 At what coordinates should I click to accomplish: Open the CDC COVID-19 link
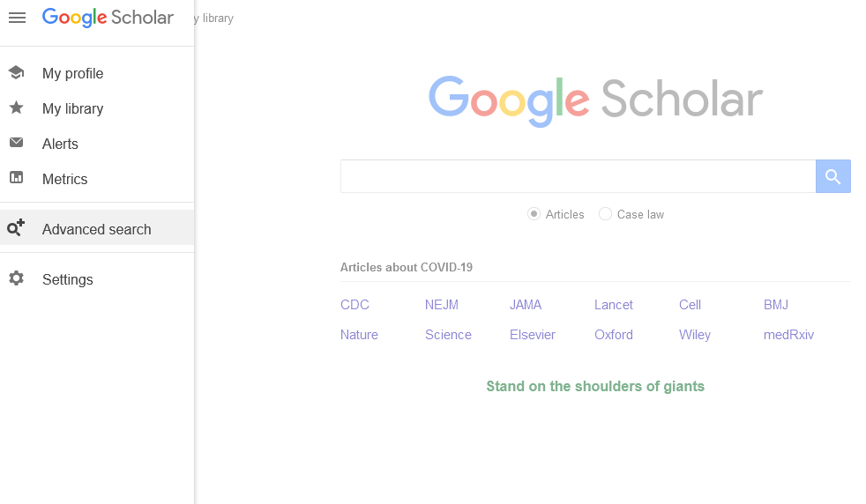click(355, 305)
